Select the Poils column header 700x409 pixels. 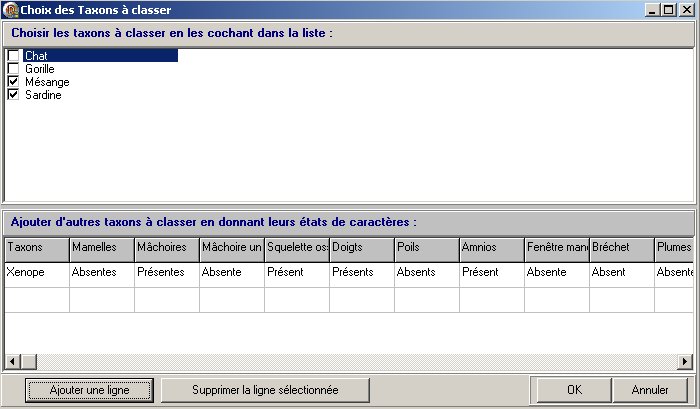tap(426, 247)
